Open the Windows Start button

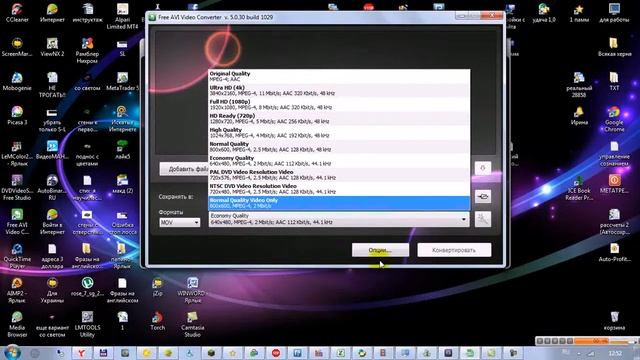pyautogui.click(x=12, y=352)
